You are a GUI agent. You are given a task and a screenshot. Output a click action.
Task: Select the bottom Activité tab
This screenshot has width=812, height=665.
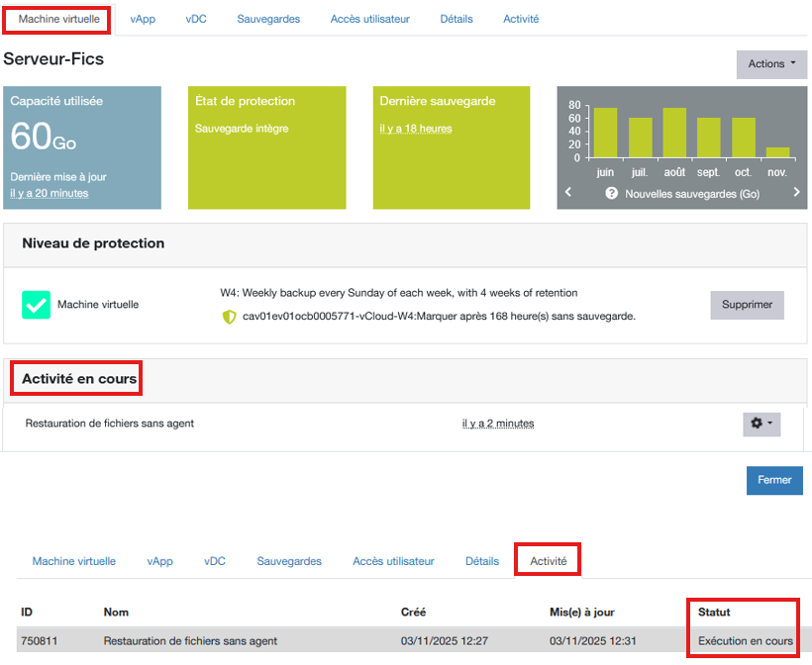tap(549, 561)
